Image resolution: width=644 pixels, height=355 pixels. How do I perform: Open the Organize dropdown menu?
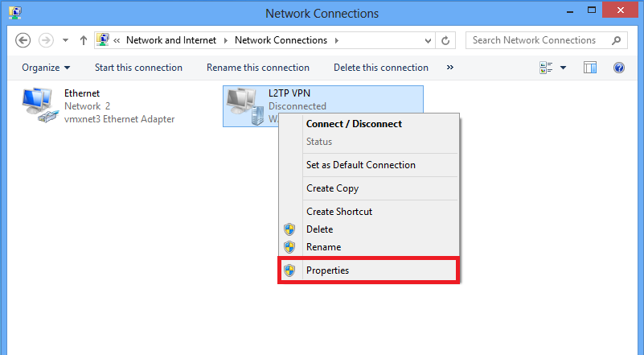click(x=46, y=68)
